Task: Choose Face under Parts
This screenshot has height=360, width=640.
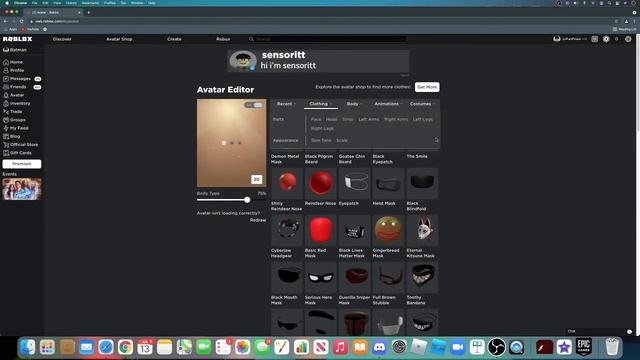Action: click(316, 120)
